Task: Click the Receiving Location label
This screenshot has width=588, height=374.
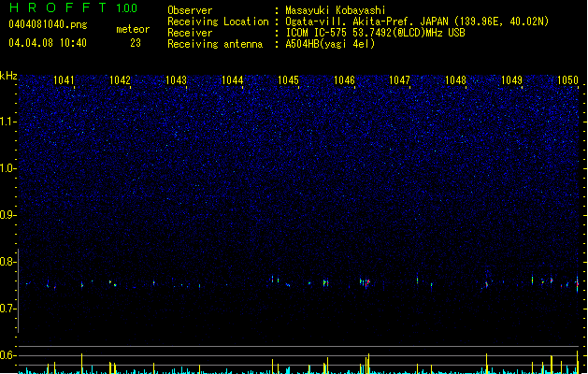Action: pyautogui.click(x=218, y=22)
